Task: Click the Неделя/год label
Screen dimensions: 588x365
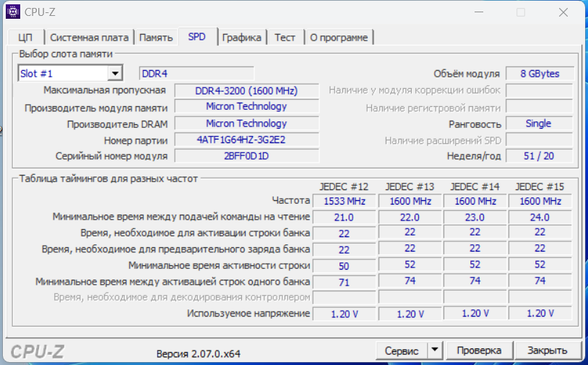Action: [x=474, y=156]
